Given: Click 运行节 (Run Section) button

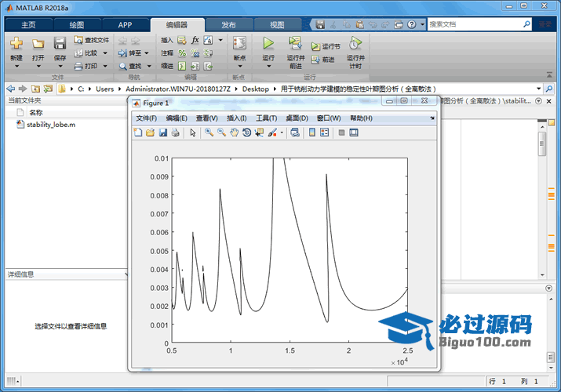Looking at the screenshot, I should pos(326,46).
